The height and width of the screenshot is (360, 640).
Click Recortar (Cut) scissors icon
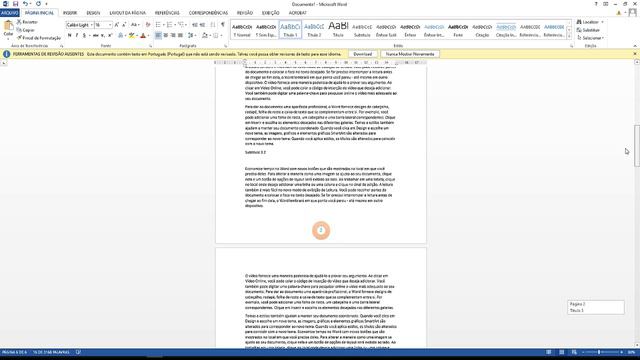(x=19, y=22)
